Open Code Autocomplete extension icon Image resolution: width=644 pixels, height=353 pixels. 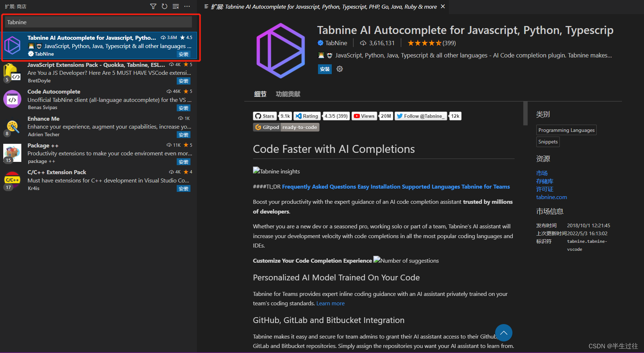12,99
